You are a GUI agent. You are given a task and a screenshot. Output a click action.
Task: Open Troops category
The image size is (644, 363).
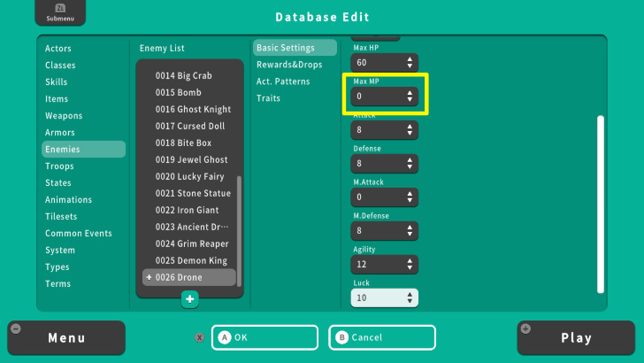point(59,166)
